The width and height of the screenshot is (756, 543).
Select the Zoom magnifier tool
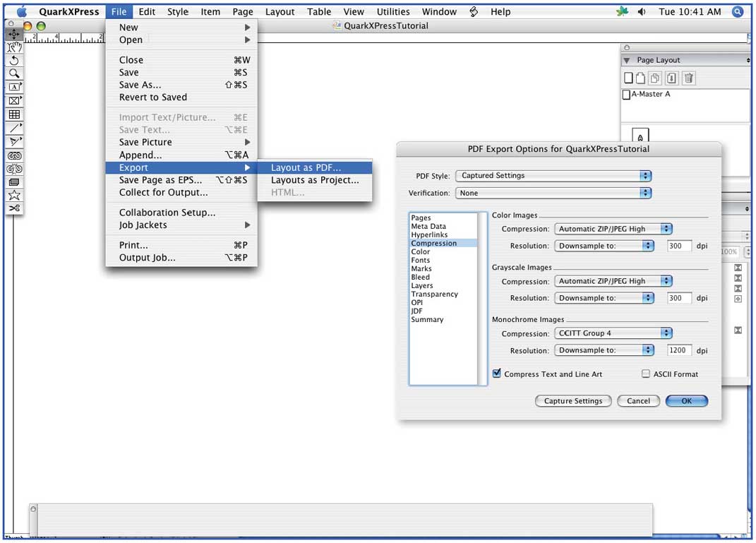click(x=14, y=73)
